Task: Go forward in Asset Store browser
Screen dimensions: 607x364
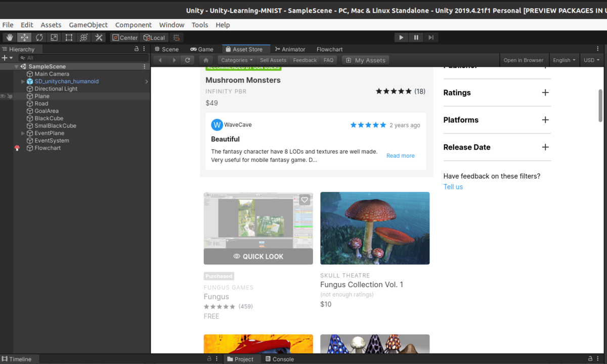Action: pos(174,60)
